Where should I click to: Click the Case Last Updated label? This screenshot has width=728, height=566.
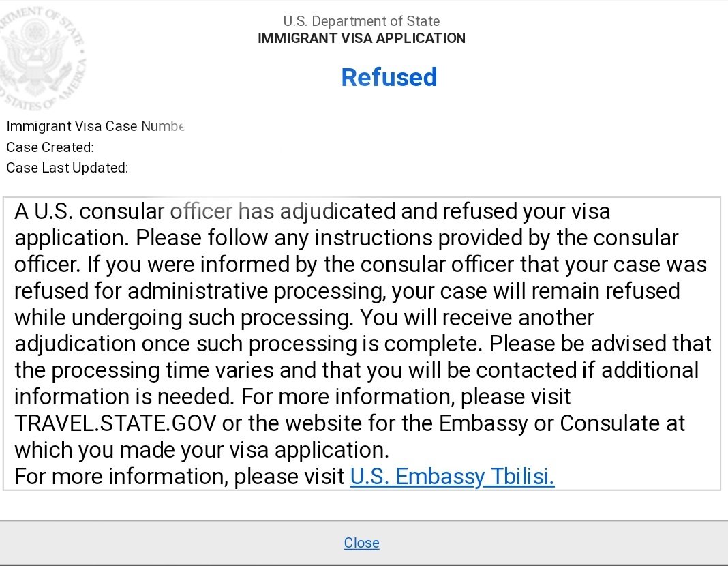click(x=67, y=168)
